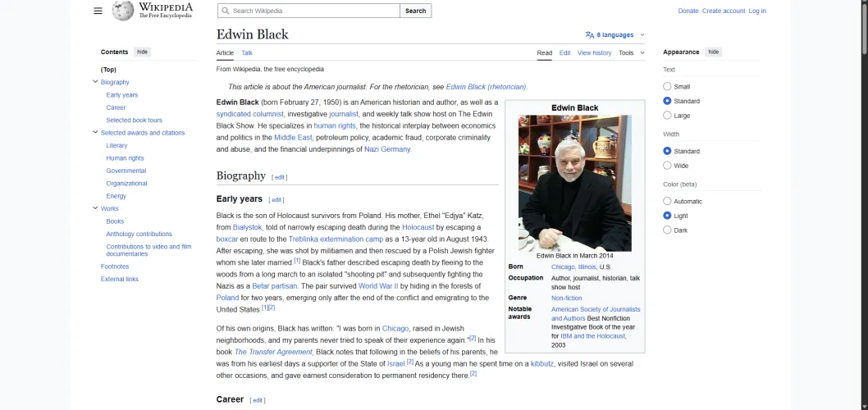Jump to Organizational in contents

click(x=127, y=183)
